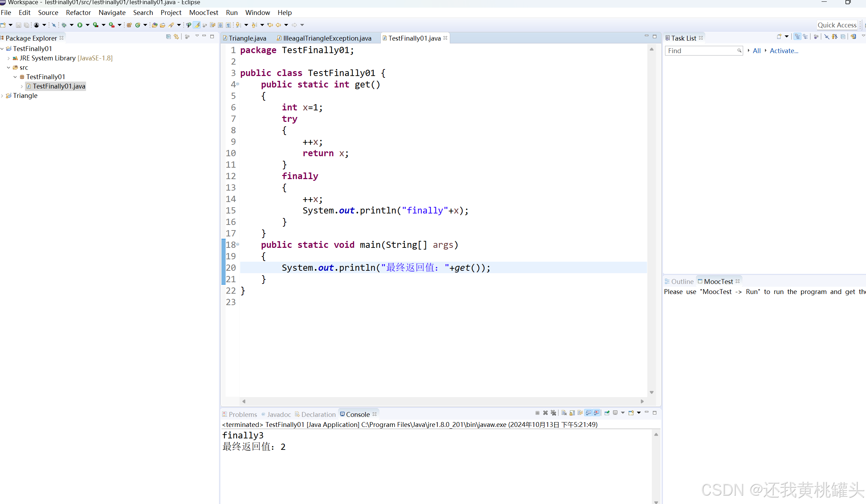
Task: Switch to the Triangle.java editor tab
Action: click(247, 38)
